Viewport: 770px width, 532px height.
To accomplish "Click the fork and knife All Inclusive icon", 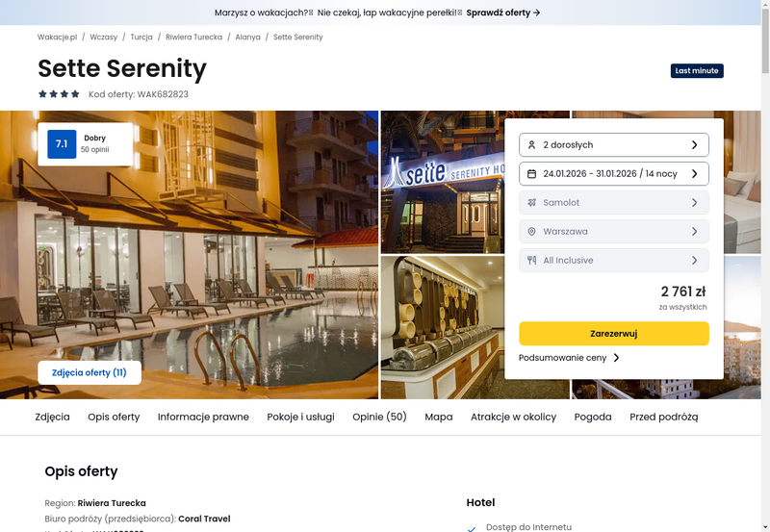I will (x=531, y=260).
